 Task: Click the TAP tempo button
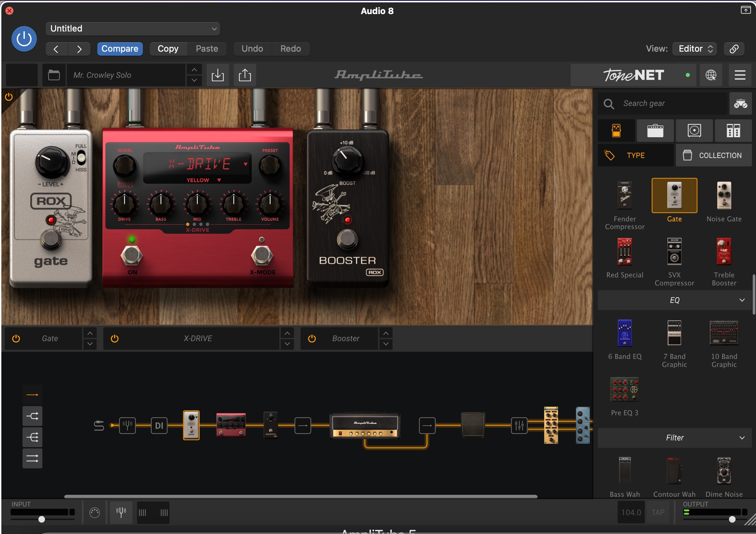[658, 513]
